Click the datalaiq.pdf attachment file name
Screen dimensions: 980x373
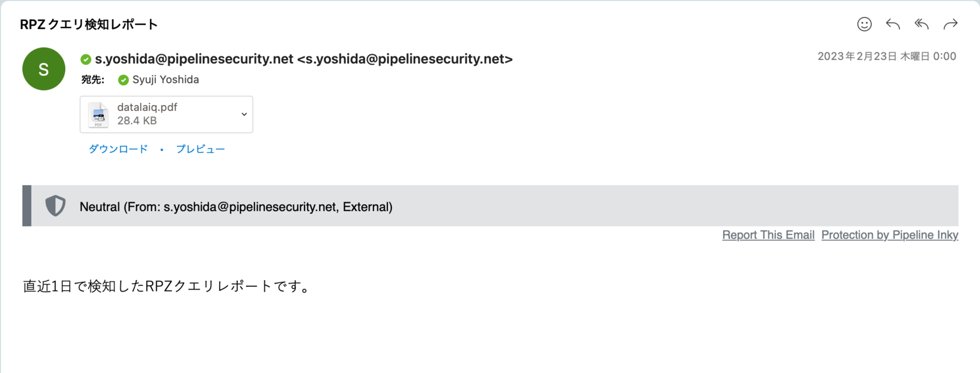(x=147, y=107)
